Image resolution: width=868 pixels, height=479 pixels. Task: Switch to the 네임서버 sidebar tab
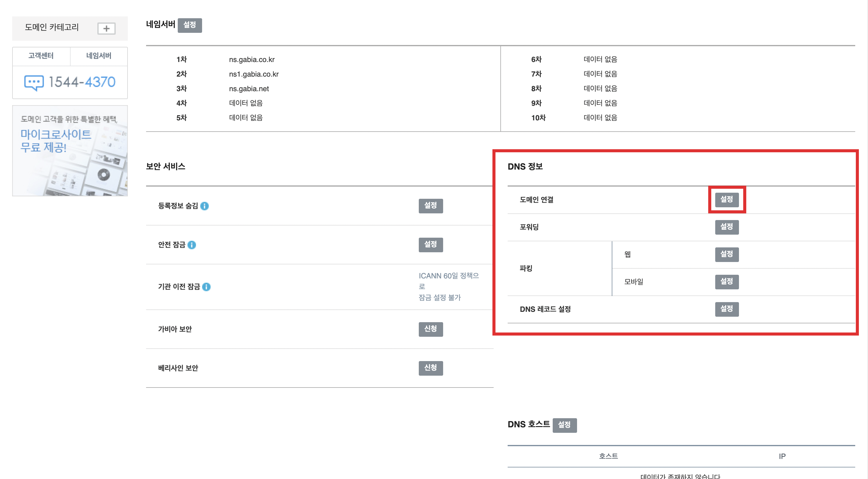tap(99, 56)
